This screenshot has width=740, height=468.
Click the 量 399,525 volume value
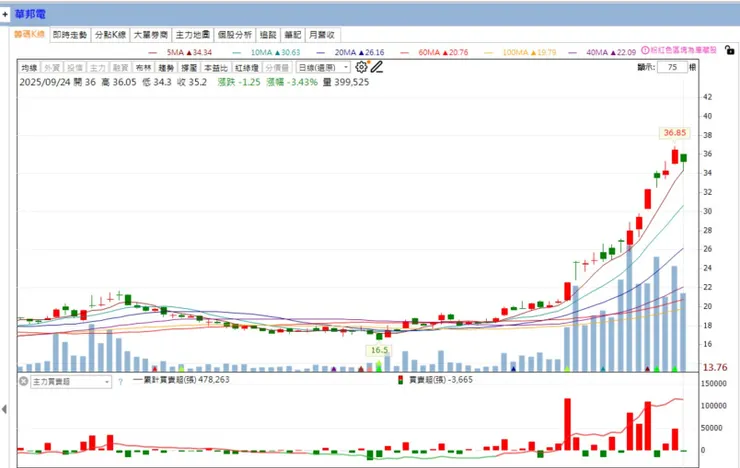tap(346, 82)
